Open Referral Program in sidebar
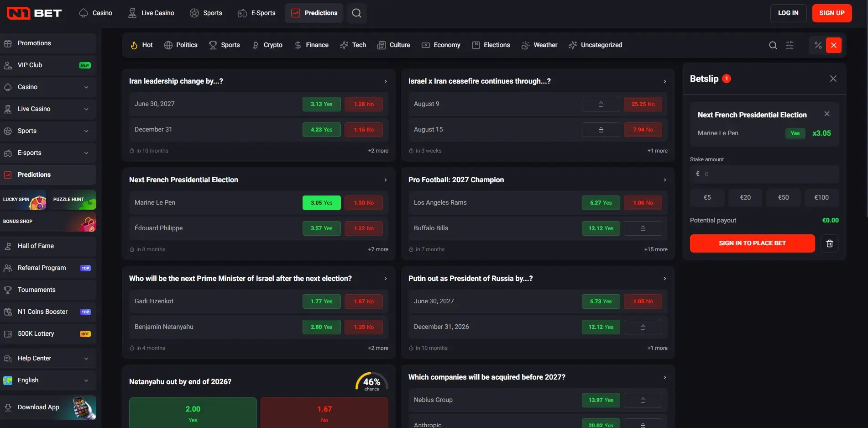The height and width of the screenshot is (428, 868). click(x=48, y=268)
